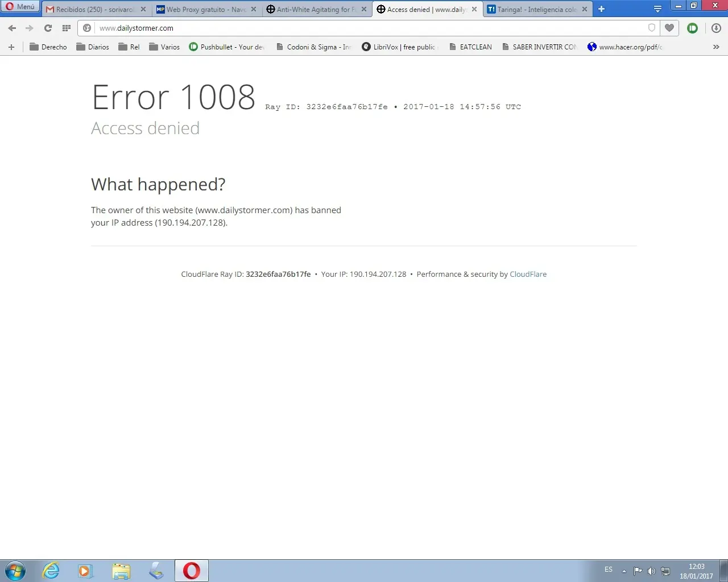This screenshot has height=582, width=728.
Task: Click the Show Desktop strip beside the clock
Action: [723, 571]
